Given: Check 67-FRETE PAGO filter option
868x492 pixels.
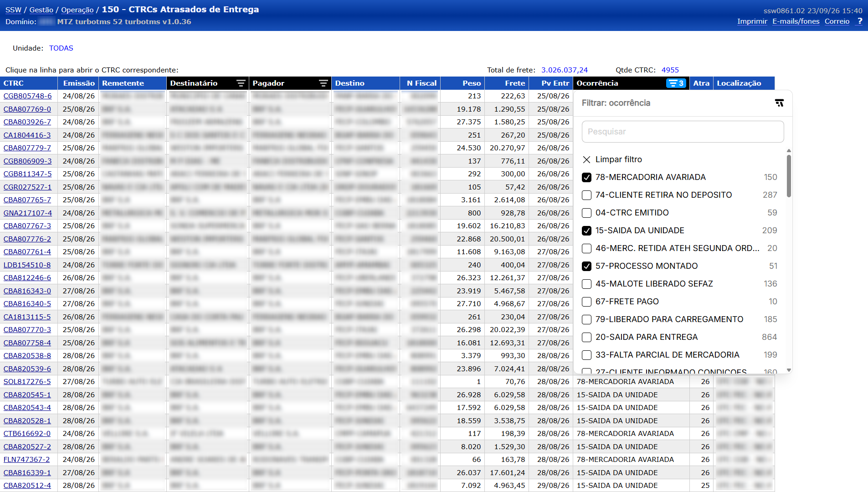Looking at the screenshot, I should tap(586, 302).
